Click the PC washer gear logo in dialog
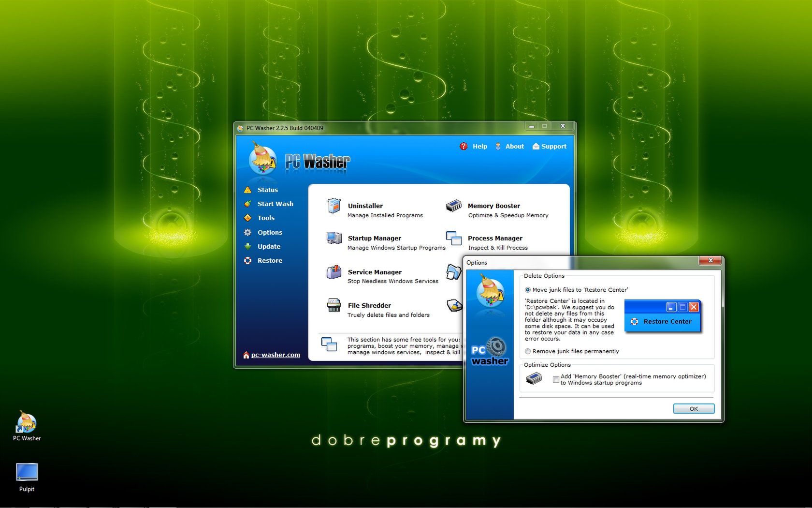The height and width of the screenshot is (508, 812). (x=490, y=351)
